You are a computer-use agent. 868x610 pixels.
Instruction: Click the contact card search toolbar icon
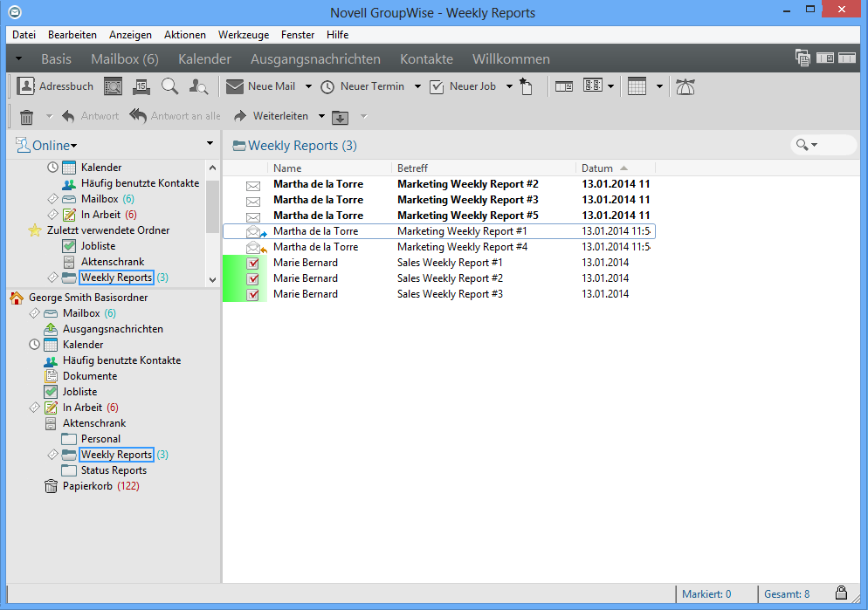pos(113,86)
